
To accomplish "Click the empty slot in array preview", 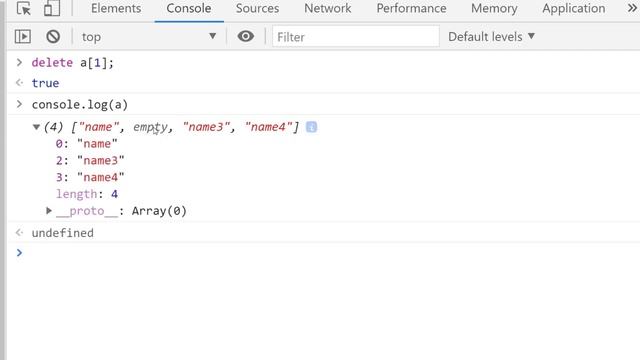I will 150,127.
